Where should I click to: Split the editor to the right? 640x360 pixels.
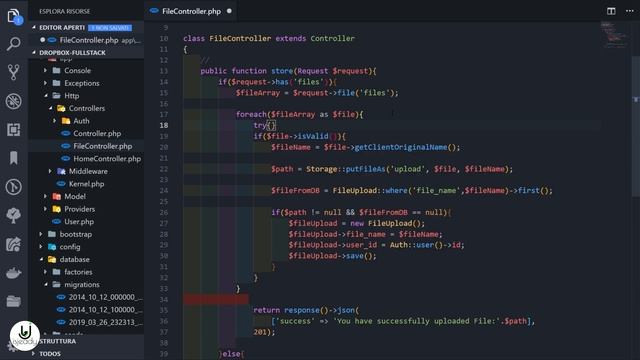(x=611, y=11)
